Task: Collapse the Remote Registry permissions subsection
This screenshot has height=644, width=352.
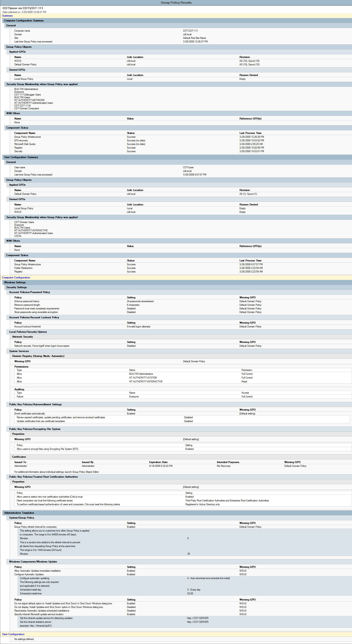Action: pyautogui.click(x=21, y=366)
